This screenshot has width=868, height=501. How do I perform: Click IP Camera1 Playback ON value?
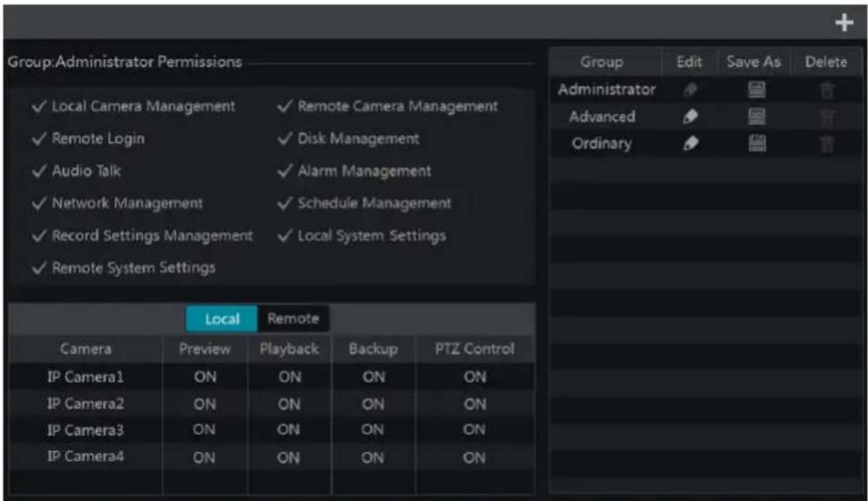289,377
